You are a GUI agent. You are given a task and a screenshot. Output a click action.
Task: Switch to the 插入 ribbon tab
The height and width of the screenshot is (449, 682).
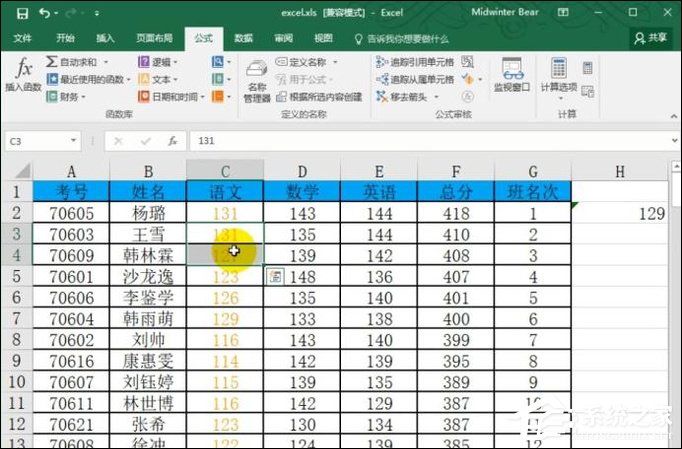pyautogui.click(x=105, y=38)
